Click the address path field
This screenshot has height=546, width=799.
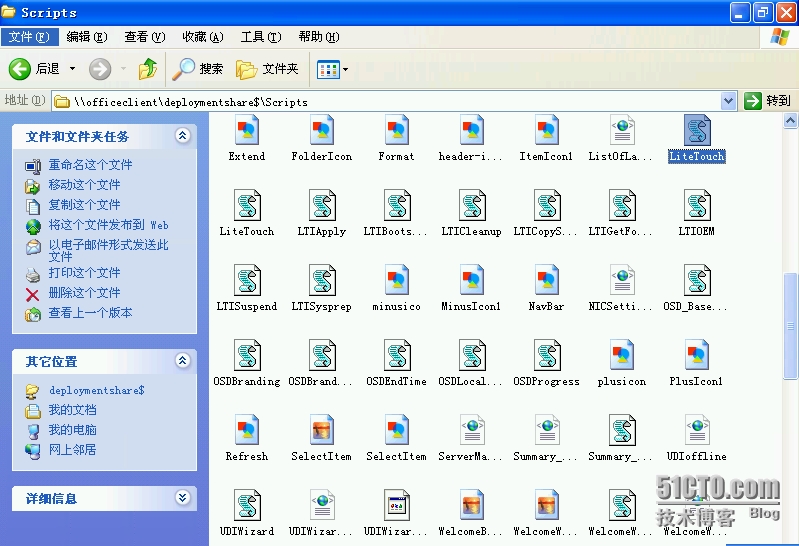pos(387,101)
